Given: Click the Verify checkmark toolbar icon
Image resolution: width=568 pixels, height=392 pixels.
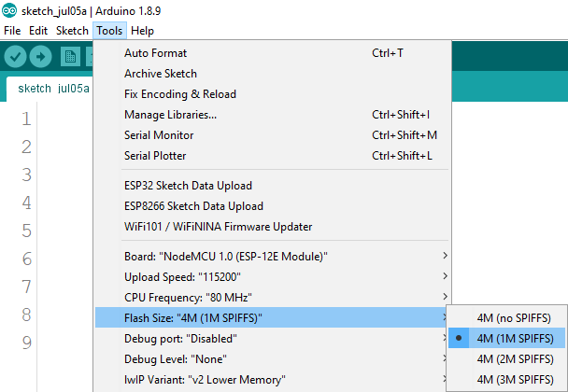Looking at the screenshot, I should (16, 56).
